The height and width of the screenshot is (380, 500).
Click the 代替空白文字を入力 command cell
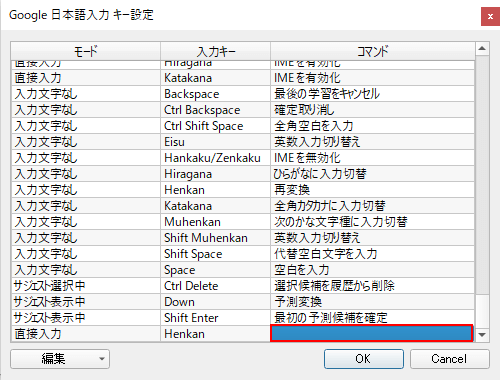pyautogui.click(x=372, y=254)
